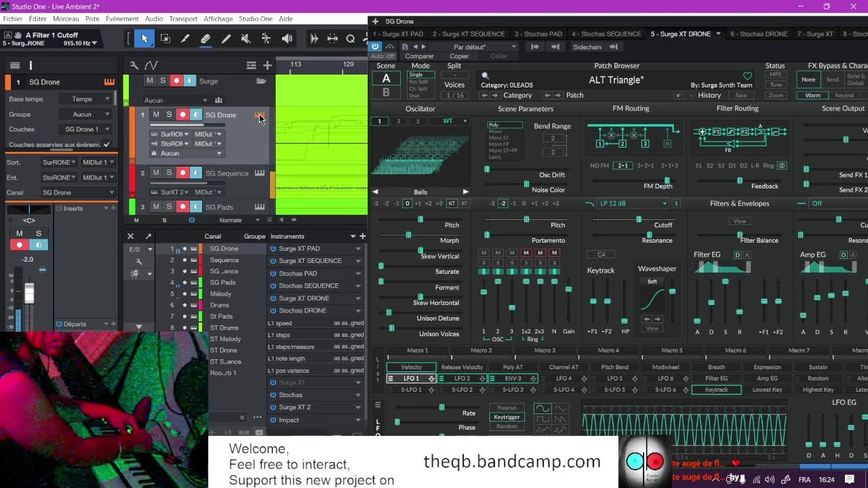This screenshot has width=868, height=488.
Task: Switch to 1 - Surge XT PAD tab
Action: [x=399, y=34]
